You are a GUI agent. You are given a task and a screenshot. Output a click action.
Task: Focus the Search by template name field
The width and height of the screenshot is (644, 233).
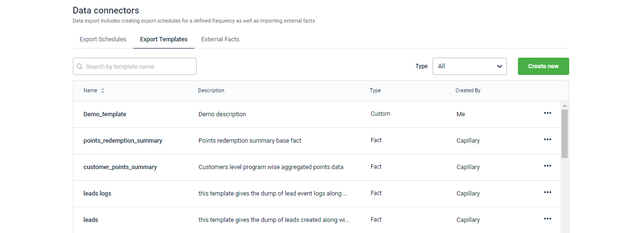pos(135,66)
